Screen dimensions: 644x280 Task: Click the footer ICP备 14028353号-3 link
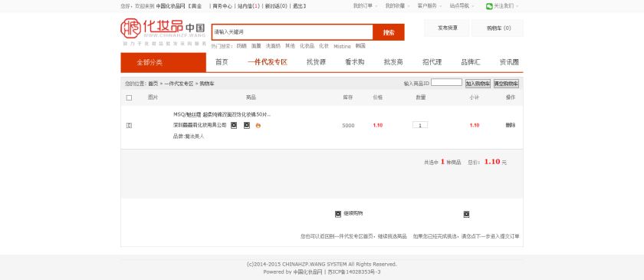click(354, 272)
